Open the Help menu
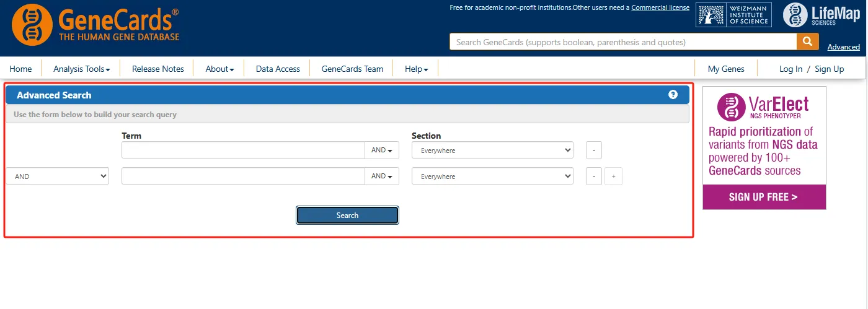868x309 pixels. pyautogui.click(x=416, y=69)
